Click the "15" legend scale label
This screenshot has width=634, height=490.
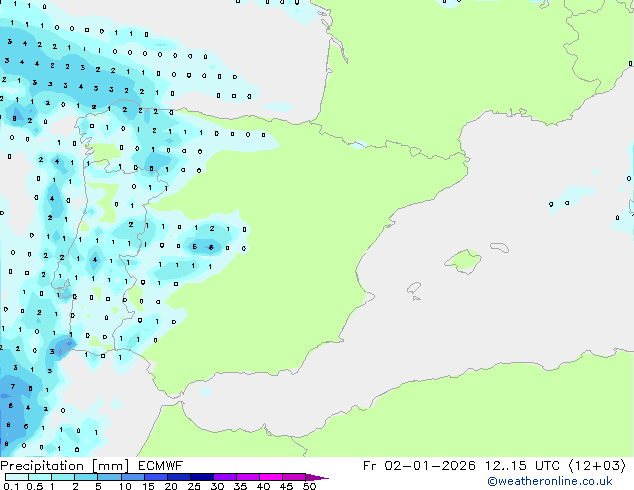(148, 486)
